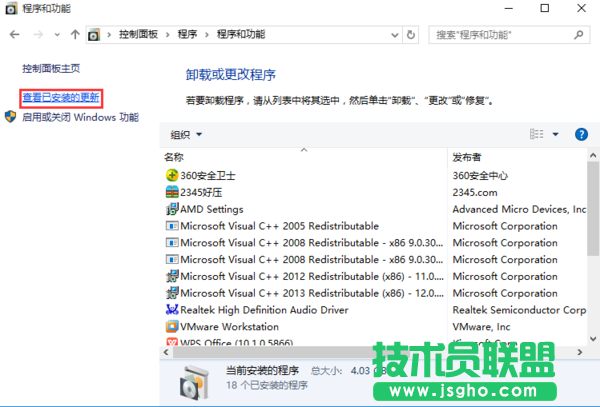The width and height of the screenshot is (600, 407).
Task: Click the 360安全卫士 program icon
Action: pyautogui.click(x=172, y=176)
